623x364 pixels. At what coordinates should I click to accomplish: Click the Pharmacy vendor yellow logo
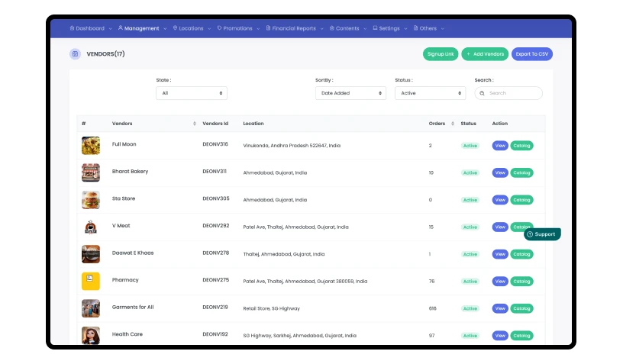coord(91,281)
